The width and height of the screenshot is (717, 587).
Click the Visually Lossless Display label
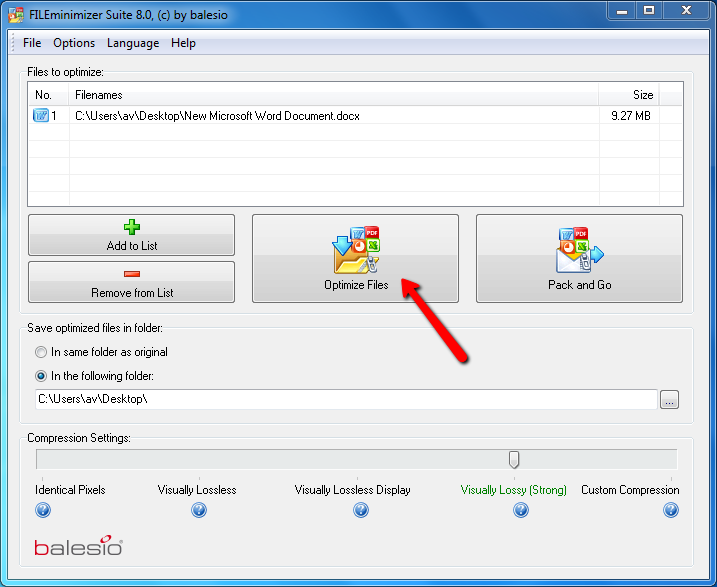pos(353,490)
